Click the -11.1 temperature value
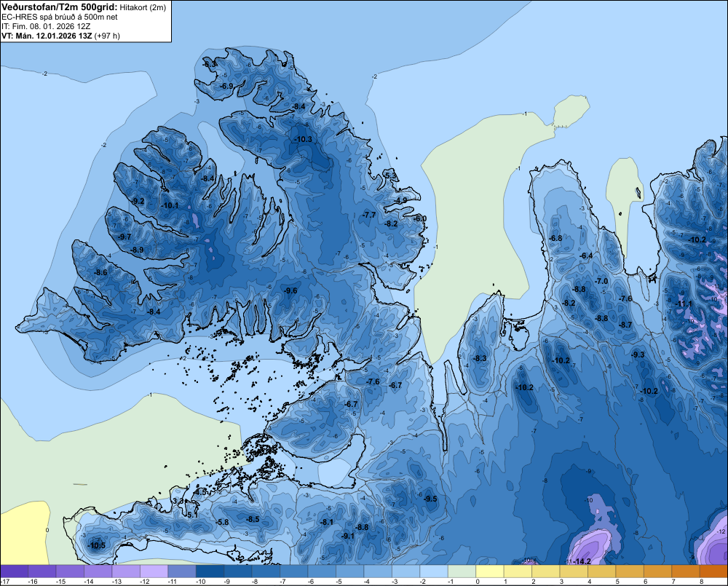728x586 pixels. coord(684,304)
